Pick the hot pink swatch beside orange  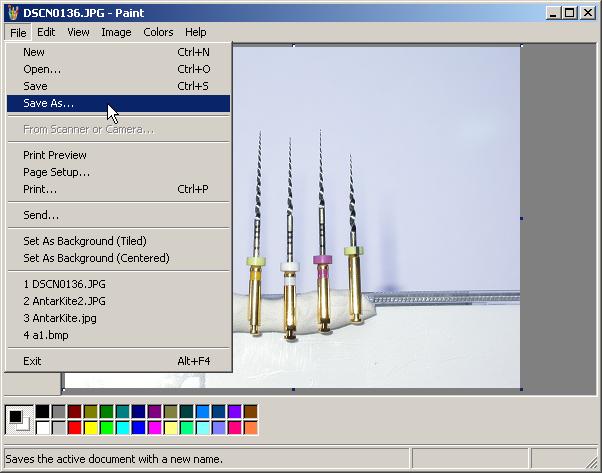235,428
